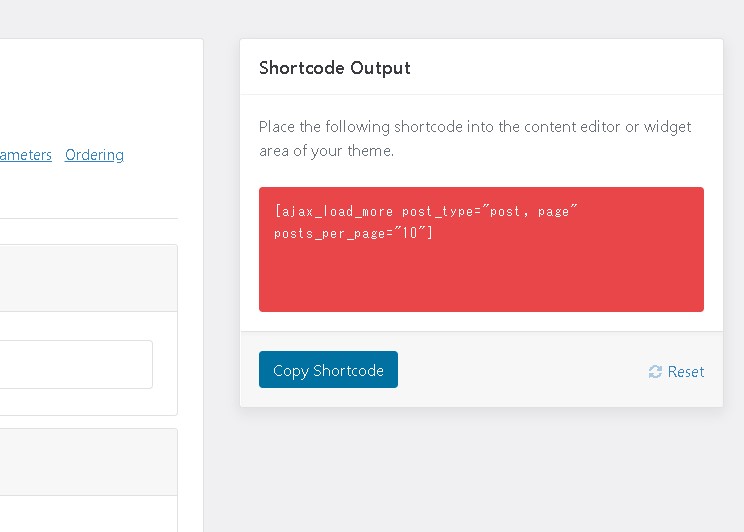Click the posts_per_page line in the shortcode
744x532 pixels.
[x=352, y=233]
